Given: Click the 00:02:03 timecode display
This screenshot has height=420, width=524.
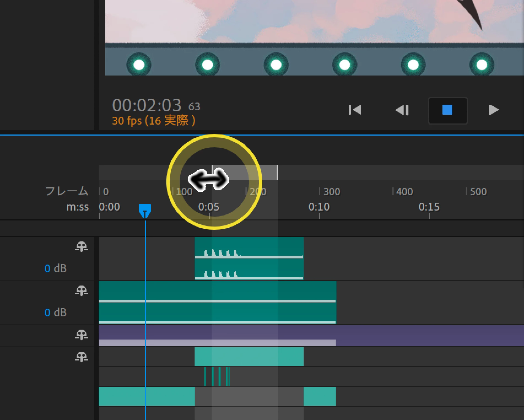Looking at the screenshot, I should [147, 105].
